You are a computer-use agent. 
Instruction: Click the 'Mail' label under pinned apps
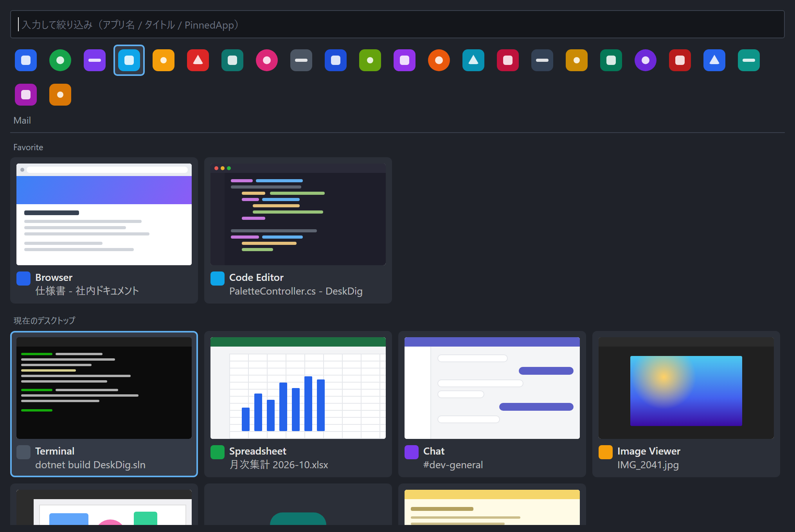tap(22, 120)
